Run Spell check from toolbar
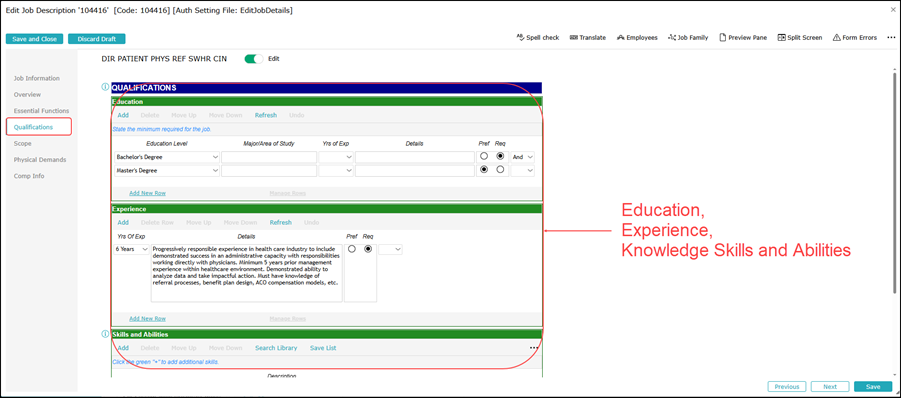The height and width of the screenshot is (398, 901). (538, 37)
